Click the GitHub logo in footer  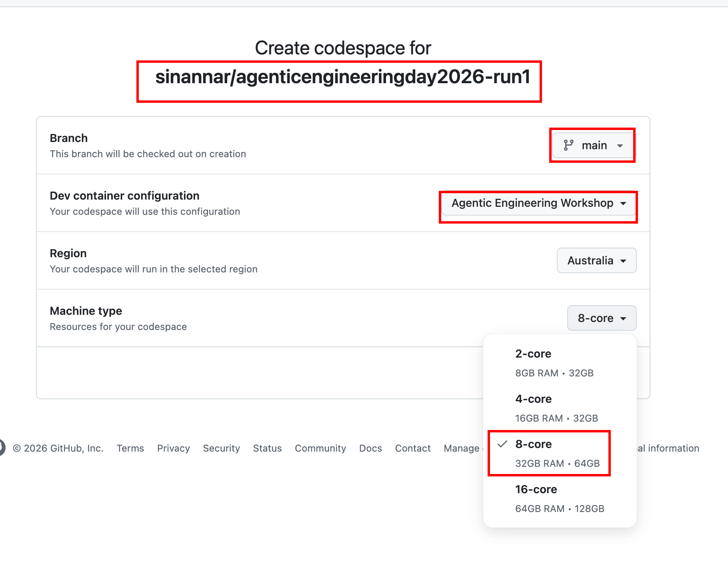[2, 448]
